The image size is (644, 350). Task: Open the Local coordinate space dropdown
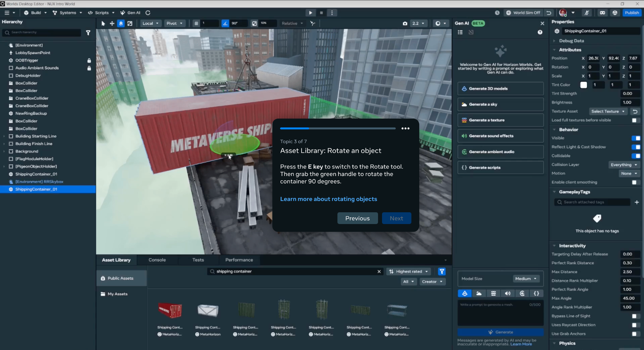(x=150, y=24)
